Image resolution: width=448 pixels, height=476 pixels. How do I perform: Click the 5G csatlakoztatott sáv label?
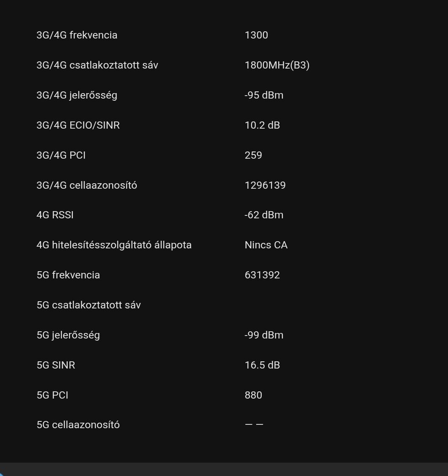coord(88,305)
